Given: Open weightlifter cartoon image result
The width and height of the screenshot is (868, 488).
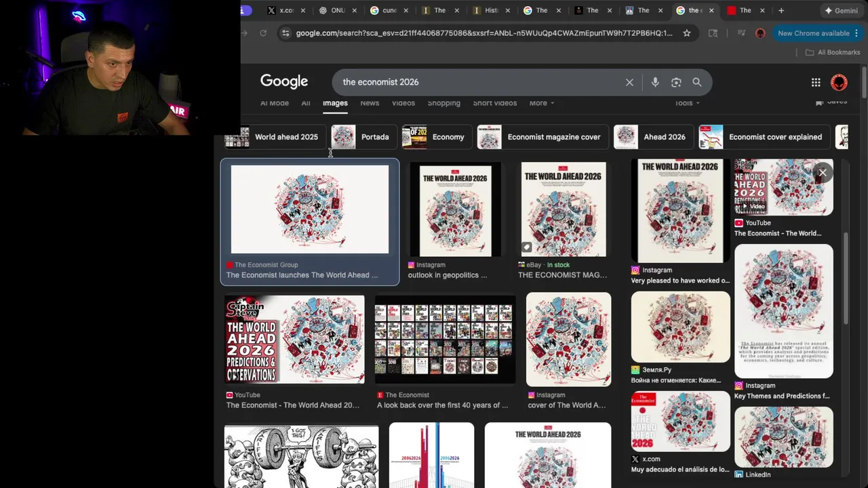Looking at the screenshot, I should click(301, 456).
